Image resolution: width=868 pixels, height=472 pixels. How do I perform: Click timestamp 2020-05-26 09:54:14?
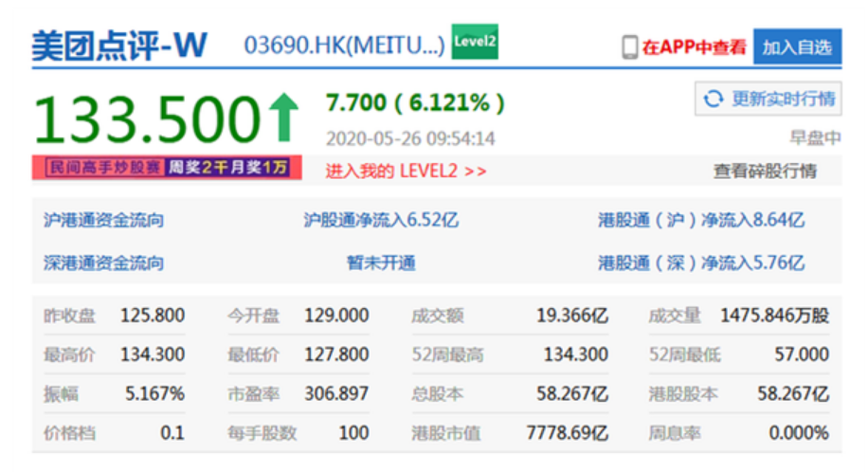pos(410,138)
